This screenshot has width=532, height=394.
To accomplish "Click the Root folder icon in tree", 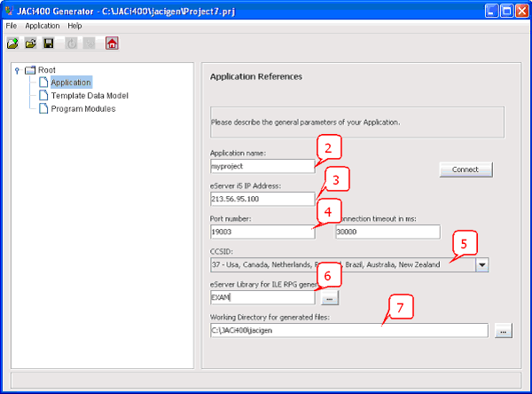I will [x=29, y=70].
